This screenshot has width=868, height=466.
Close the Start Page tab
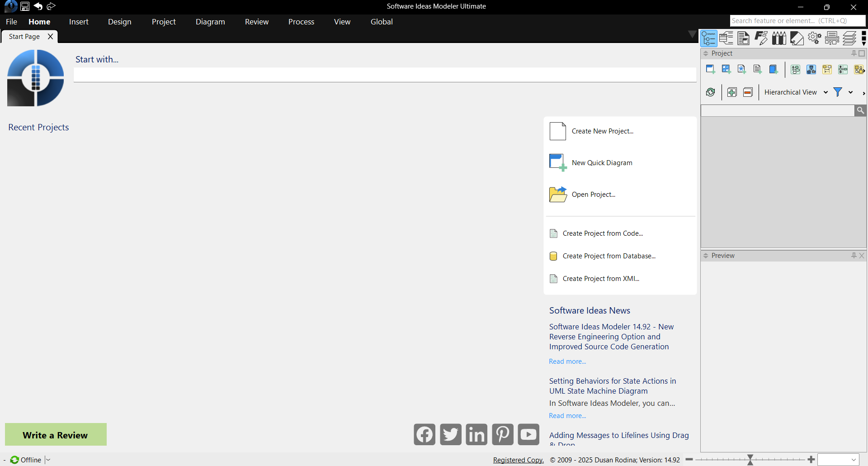click(x=50, y=37)
